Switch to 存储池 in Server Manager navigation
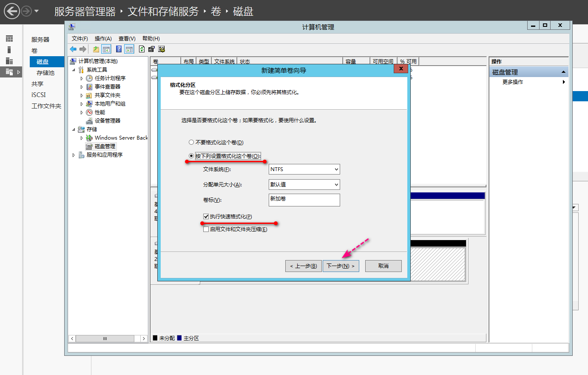This screenshot has width=588, height=375. (45, 73)
